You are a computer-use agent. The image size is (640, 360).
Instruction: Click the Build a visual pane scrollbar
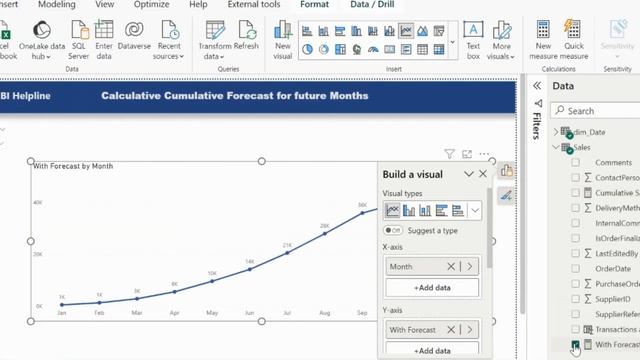pyautogui.click(x=489, y=228)
